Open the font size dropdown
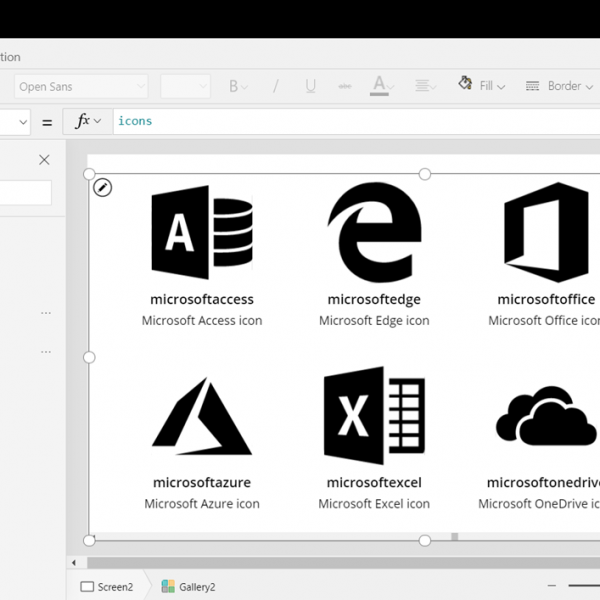This screenshot has height=600, width=600. [185, 86]
